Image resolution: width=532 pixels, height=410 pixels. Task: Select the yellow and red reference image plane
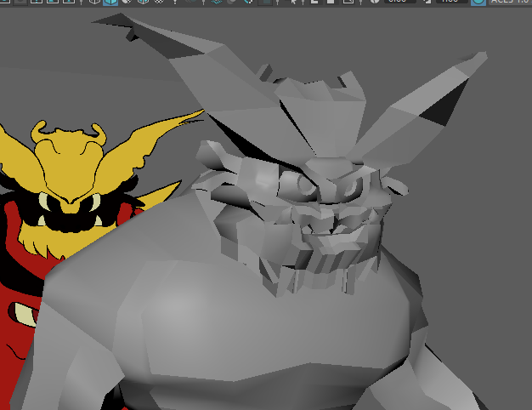tap(68, 191)
